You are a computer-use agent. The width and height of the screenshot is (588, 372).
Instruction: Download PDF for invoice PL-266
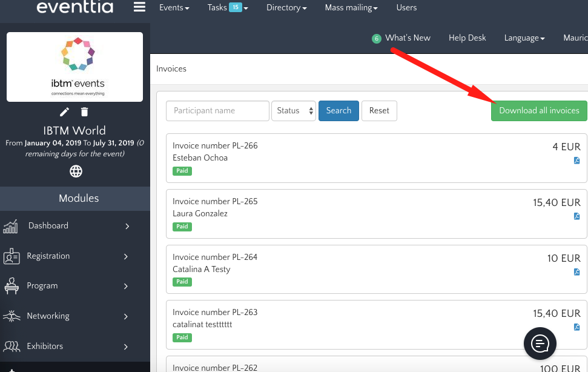click(x=576, y=161)
